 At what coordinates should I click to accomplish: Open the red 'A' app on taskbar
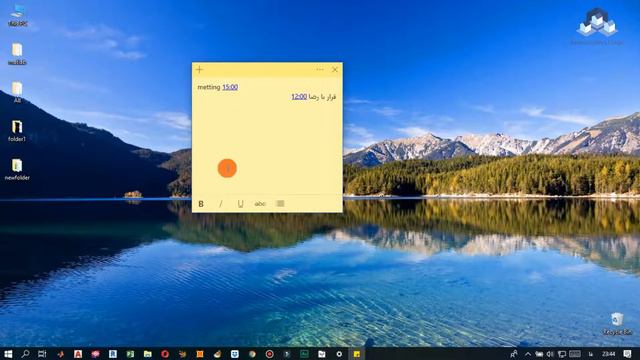[78, 354]
